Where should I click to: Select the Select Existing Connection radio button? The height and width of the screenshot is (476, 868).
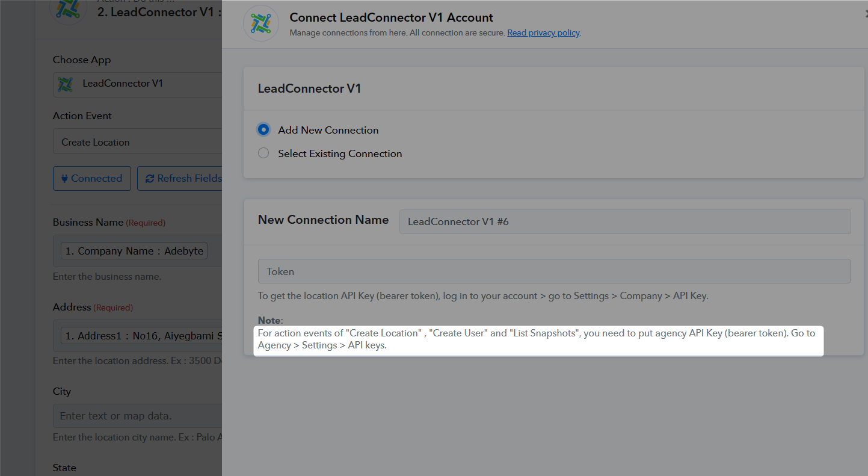(x=263, y=153)
